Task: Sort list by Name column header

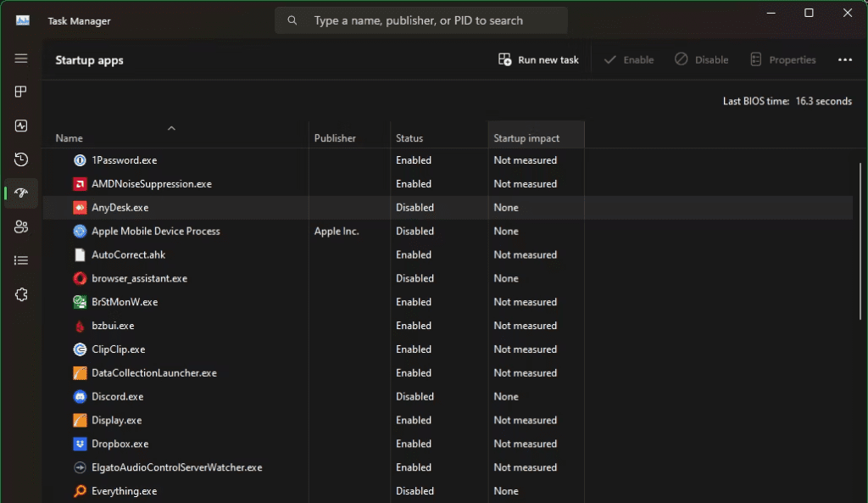Action: click(x=70, y=138)
